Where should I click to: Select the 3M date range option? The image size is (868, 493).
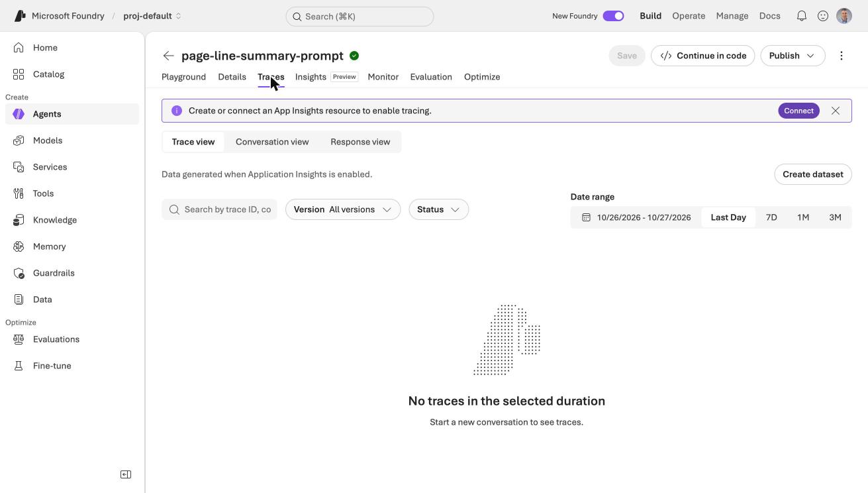835,217
